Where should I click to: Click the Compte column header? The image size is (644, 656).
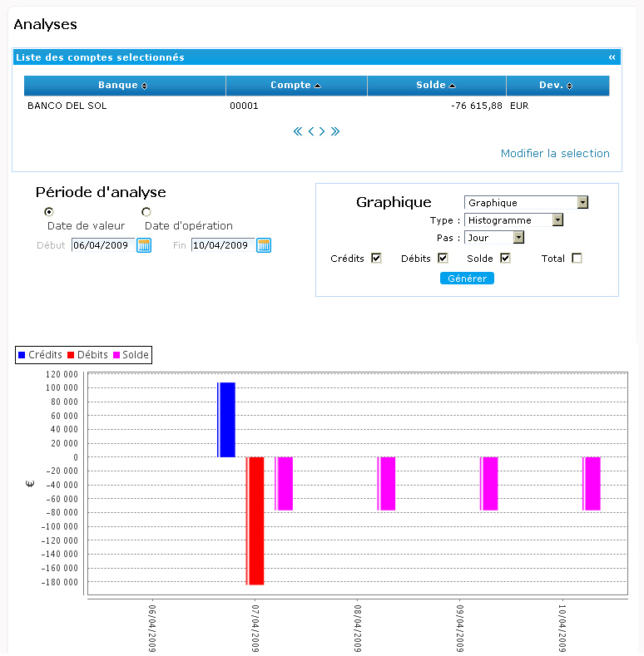click(296, 86)
